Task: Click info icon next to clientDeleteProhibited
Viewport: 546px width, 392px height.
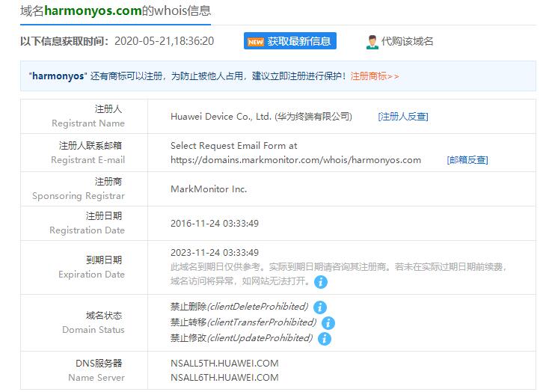Action: pos(320,307)
